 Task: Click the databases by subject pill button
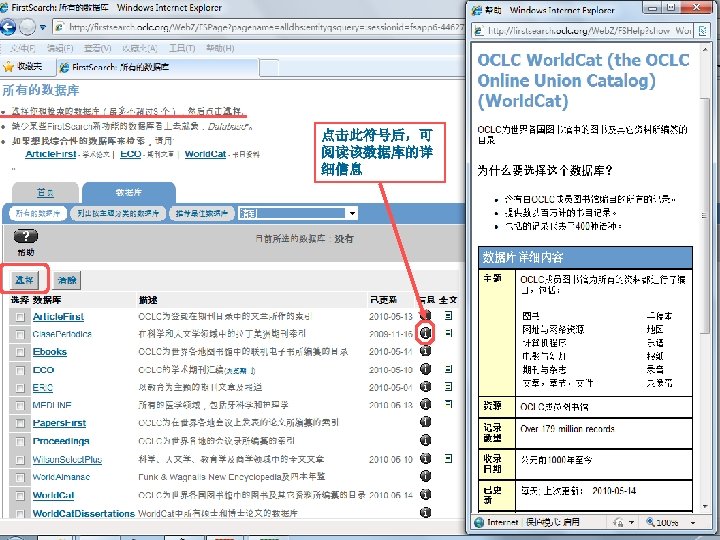click(118, 214)
